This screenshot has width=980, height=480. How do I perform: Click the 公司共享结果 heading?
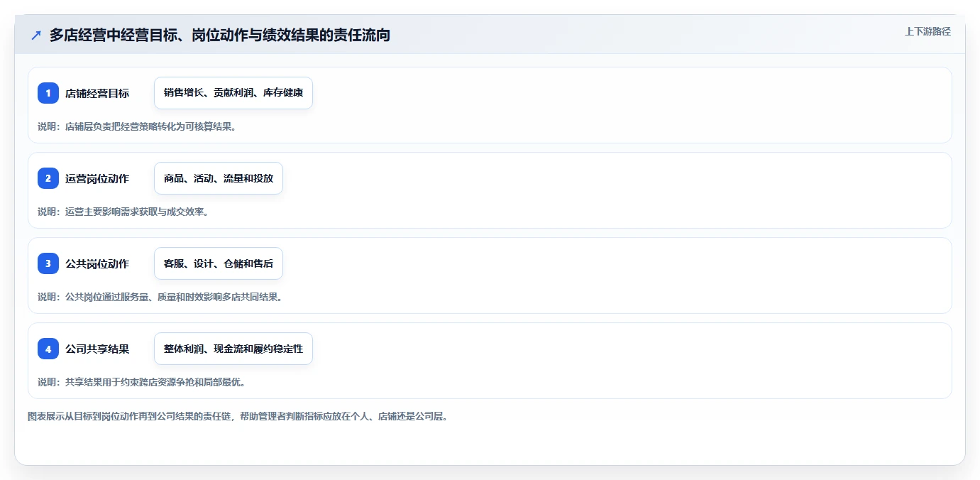[97, 349]
